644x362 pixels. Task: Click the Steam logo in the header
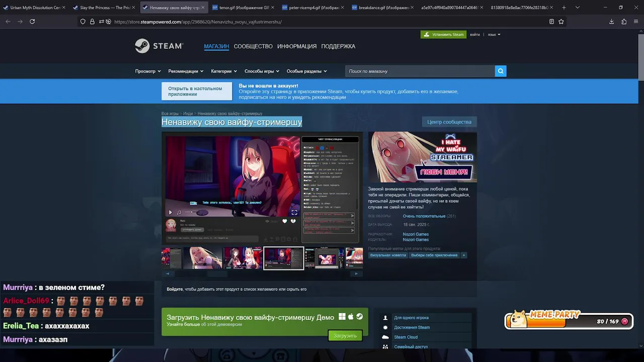(x=159, y=46)
